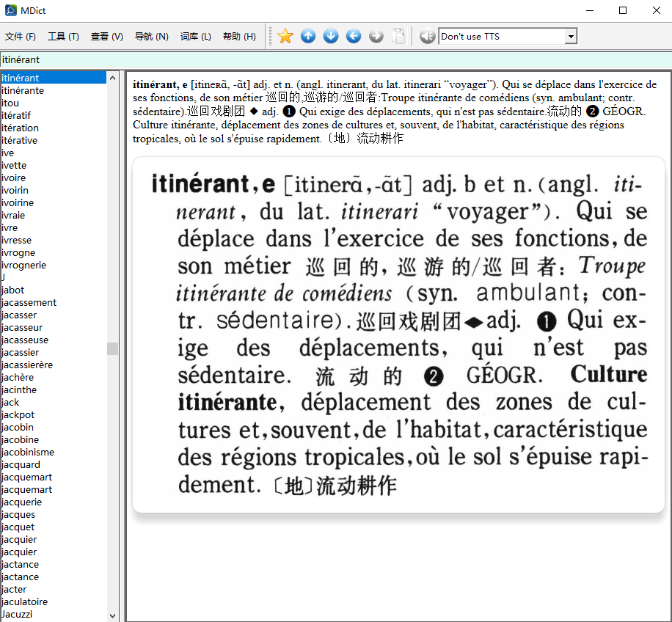Expand the "Don't use TTS" dropdown
Image resolution: width=672 pixels, height=622 pixels.
(x=571, y=37)
